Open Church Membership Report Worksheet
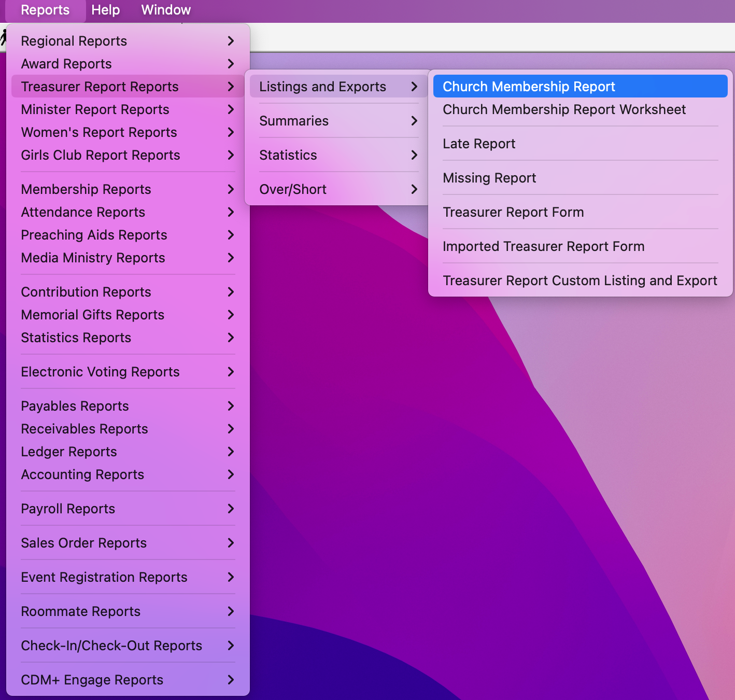The height and width of the screenshot is (700, 735). point(564,109)
